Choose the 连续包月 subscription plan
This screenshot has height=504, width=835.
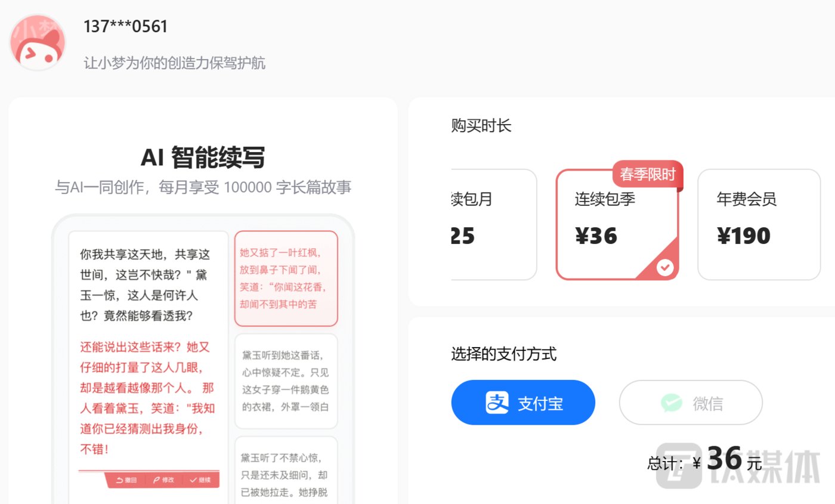494,224
